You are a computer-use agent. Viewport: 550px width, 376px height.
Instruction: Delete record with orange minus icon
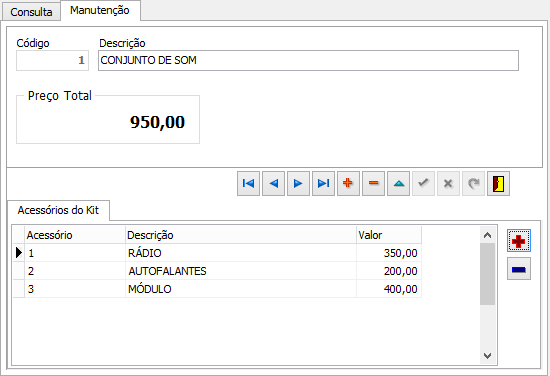point(373,183)
